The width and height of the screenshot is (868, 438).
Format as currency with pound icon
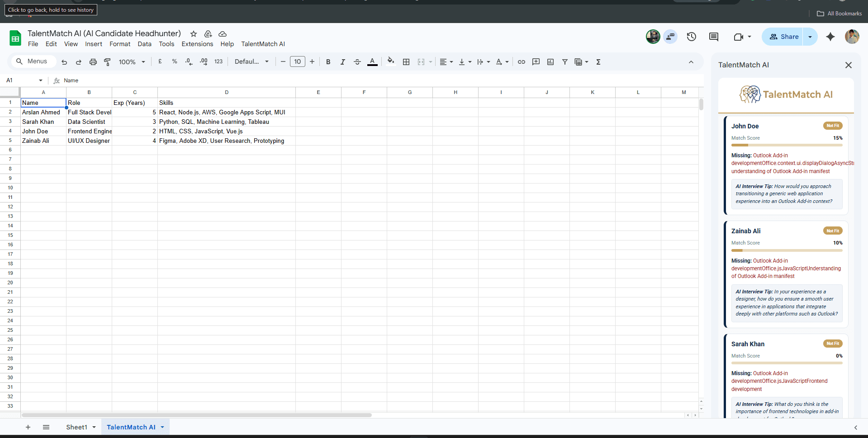(160, 61)
